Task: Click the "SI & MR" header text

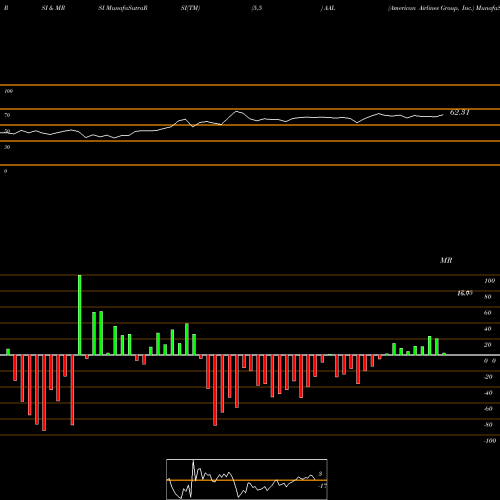Action: (53, 8)
